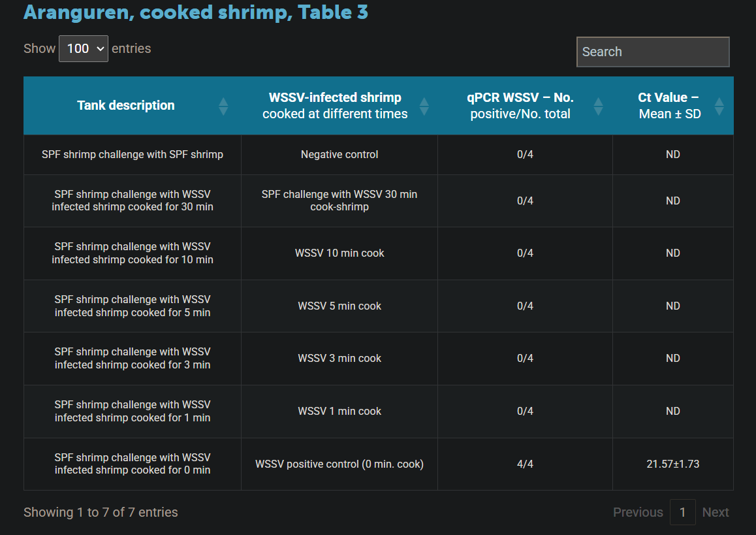
Task: Click sort arrows in Tank description header
Action: [x=223, y=106]
